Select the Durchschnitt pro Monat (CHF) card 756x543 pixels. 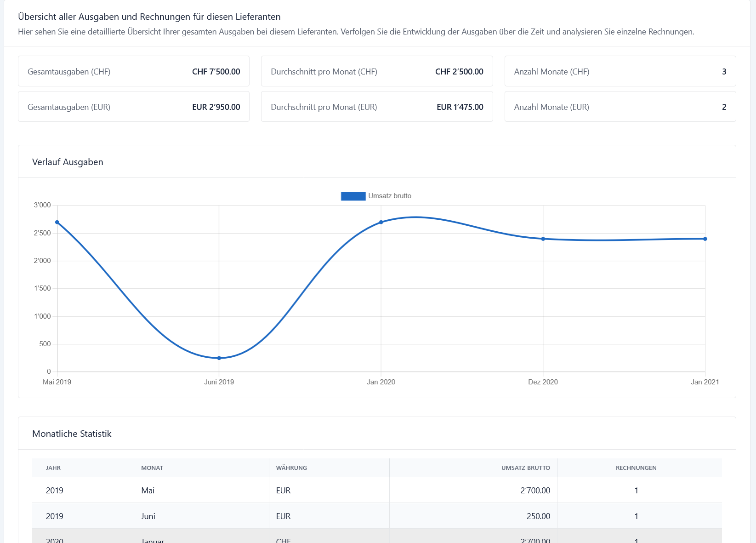pyautogui.click(x=377, y=71)
